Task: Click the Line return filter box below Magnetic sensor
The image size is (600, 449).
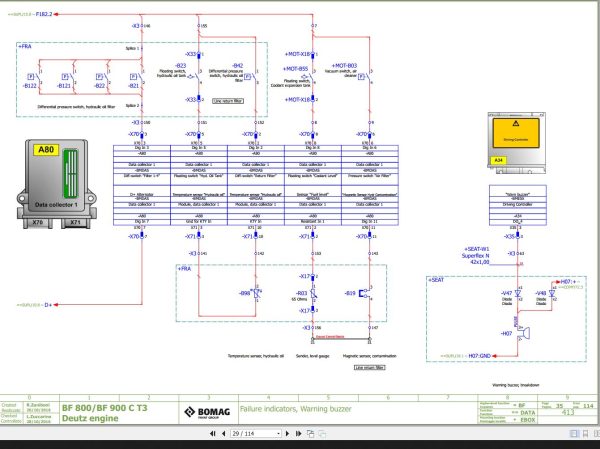Action: (x=369, y=367)
